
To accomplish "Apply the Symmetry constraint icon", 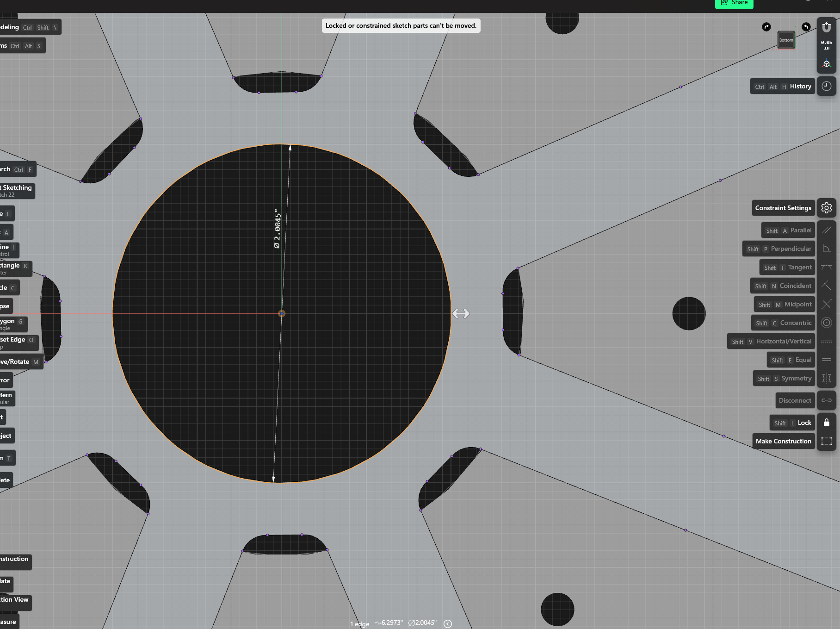I will (826, 378).
